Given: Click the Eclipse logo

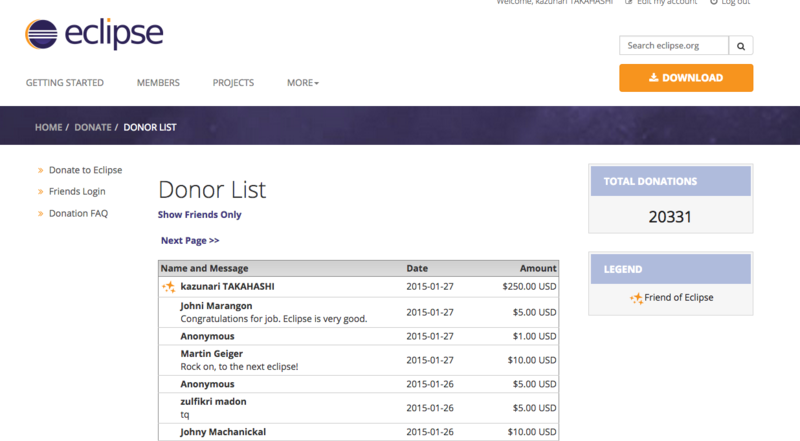Looking at the screenshot, I should pyautogui.click(x=94, y=34).
